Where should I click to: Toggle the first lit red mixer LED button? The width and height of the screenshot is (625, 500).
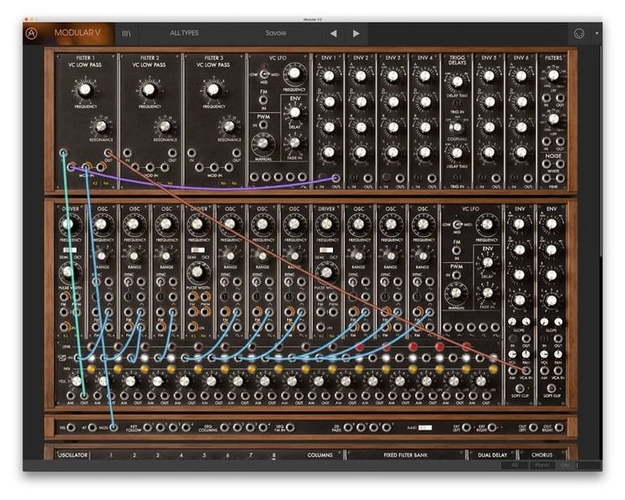coord(360,347)
